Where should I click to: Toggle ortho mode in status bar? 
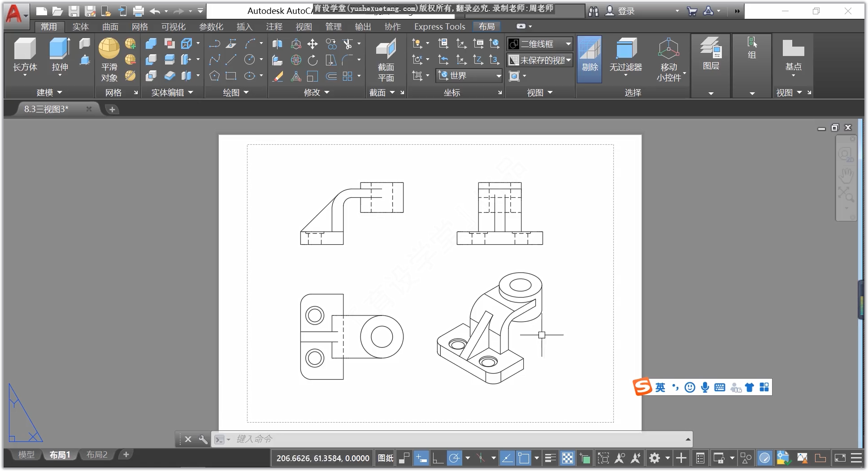[x=438, y=458]
